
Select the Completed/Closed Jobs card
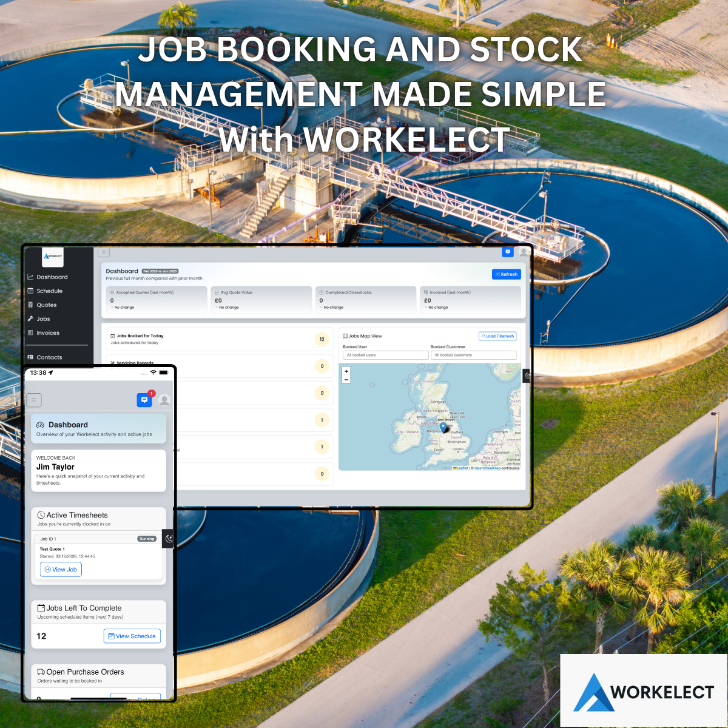tap(366, 300)
